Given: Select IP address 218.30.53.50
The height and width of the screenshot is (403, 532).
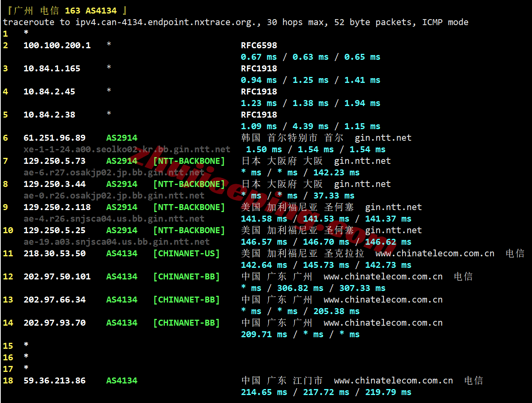Looking at the screenshot, I should click(x=55, y=254).
